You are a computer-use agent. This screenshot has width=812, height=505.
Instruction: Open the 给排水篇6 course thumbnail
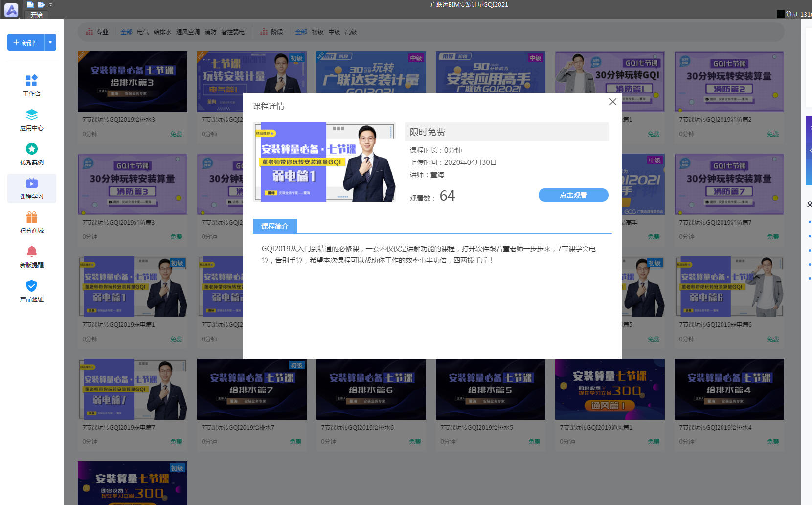click(371, 390)
